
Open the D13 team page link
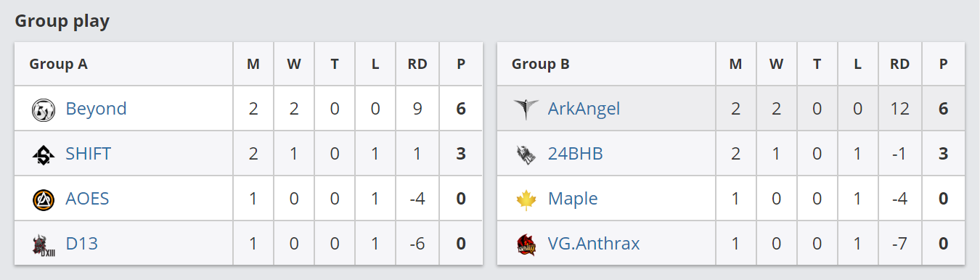pos(81,244)
